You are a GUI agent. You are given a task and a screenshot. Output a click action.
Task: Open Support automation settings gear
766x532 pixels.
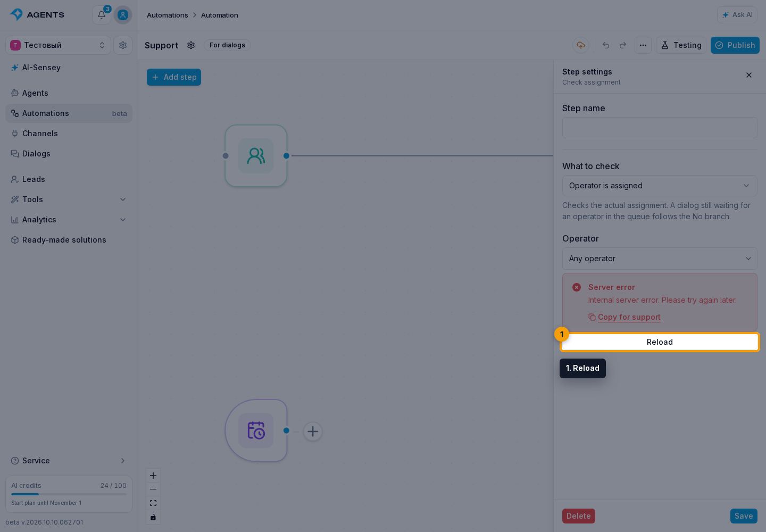[191, 45]
